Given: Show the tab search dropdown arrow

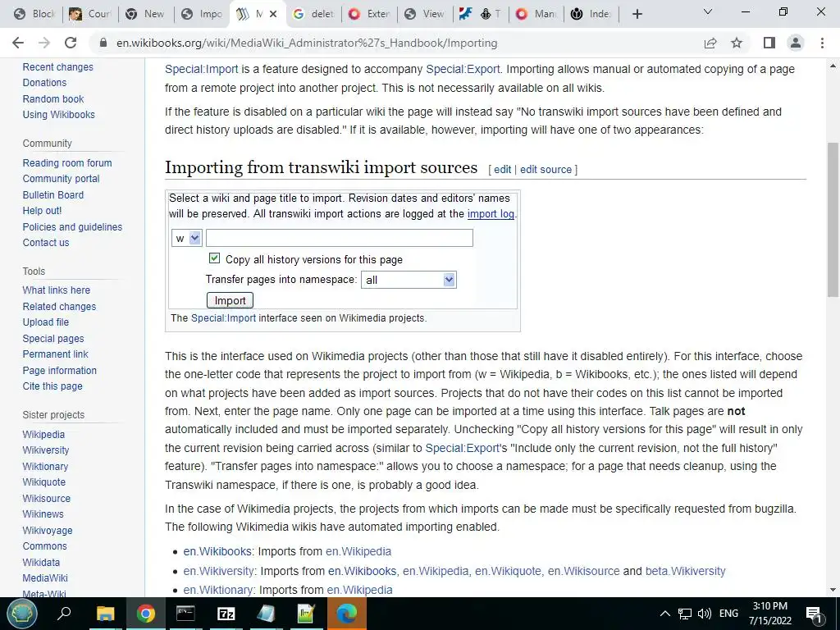Looking at the screenshot, I should pyautogui.click(x=707, y=11).
